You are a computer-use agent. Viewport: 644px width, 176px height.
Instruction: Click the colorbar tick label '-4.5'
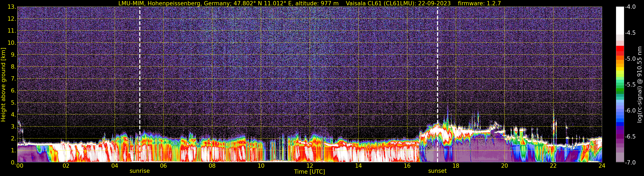pos(630,33)
